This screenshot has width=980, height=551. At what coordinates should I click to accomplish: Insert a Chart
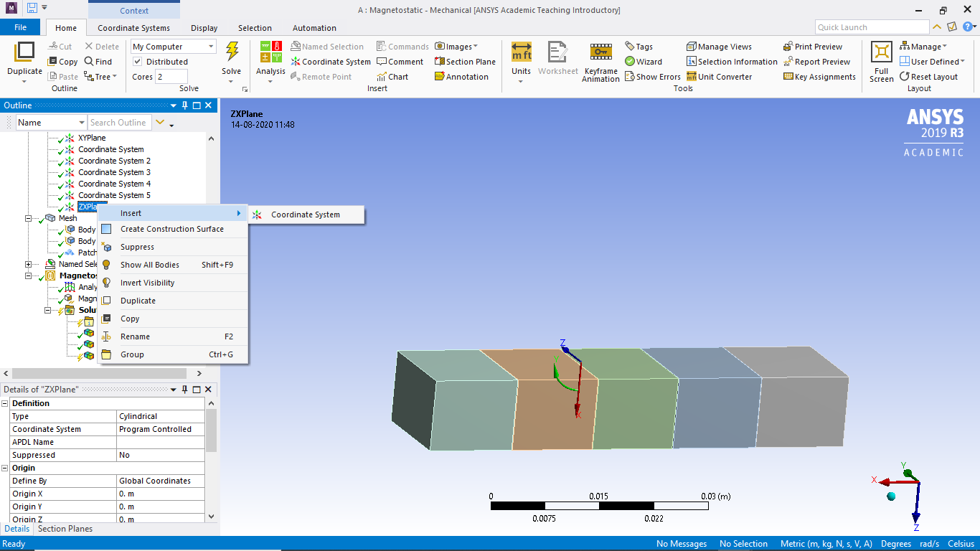pyautogui.click(x=392, y=77)
